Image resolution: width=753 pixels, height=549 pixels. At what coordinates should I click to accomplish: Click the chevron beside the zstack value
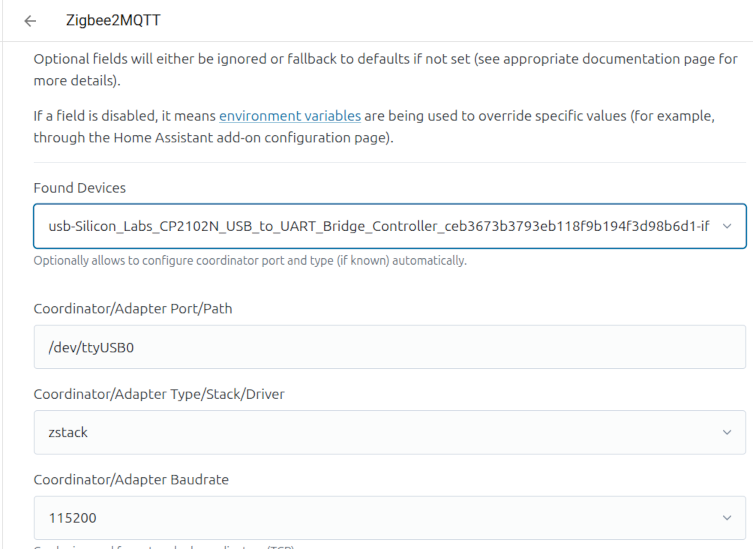(x=727, y=432)
